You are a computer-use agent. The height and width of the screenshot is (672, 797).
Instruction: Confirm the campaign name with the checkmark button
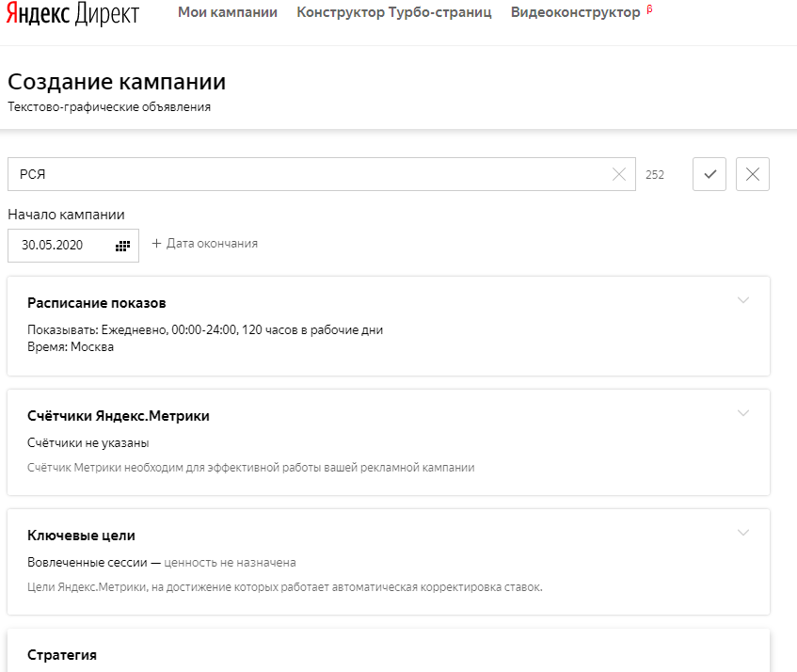pyautogui.click(x=709, y=174)
